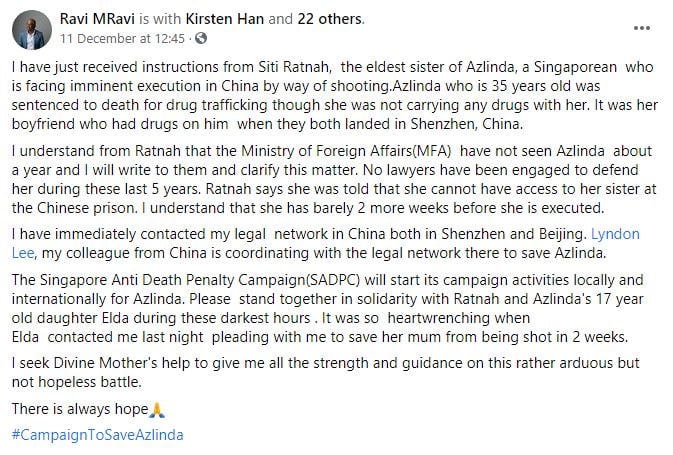Open Ravi MRavi's profile name link
Image resolution: width=673 pixels, height=455 pixels.
[x=99, y=17]
